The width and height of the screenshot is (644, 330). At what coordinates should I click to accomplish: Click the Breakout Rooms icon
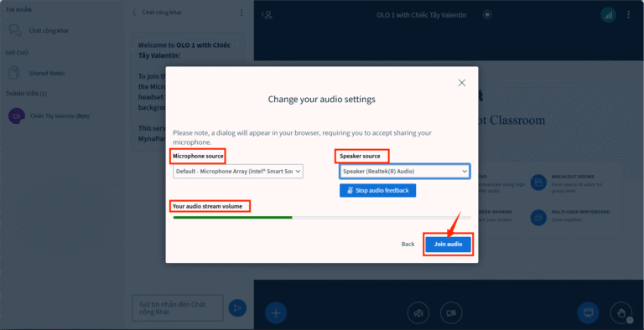[x=538, y=183]
